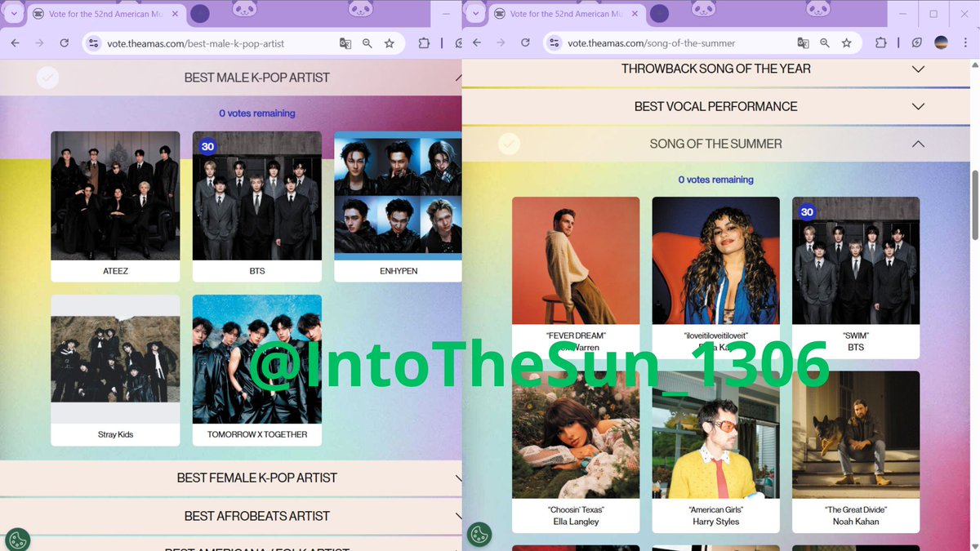Go forward in the right browser window
980x551 pixels.
[501, 43]
